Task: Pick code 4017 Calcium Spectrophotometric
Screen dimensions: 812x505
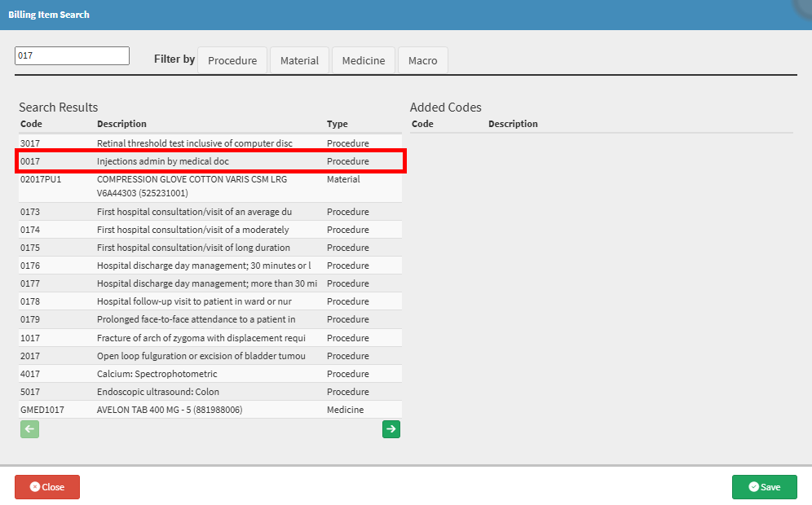Action: [210, 374]
